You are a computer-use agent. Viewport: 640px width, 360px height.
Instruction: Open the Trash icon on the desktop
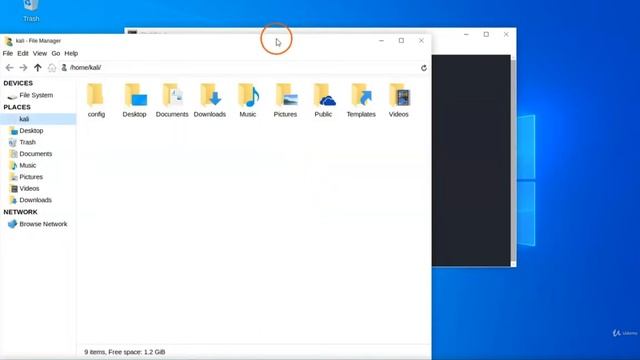31,11
